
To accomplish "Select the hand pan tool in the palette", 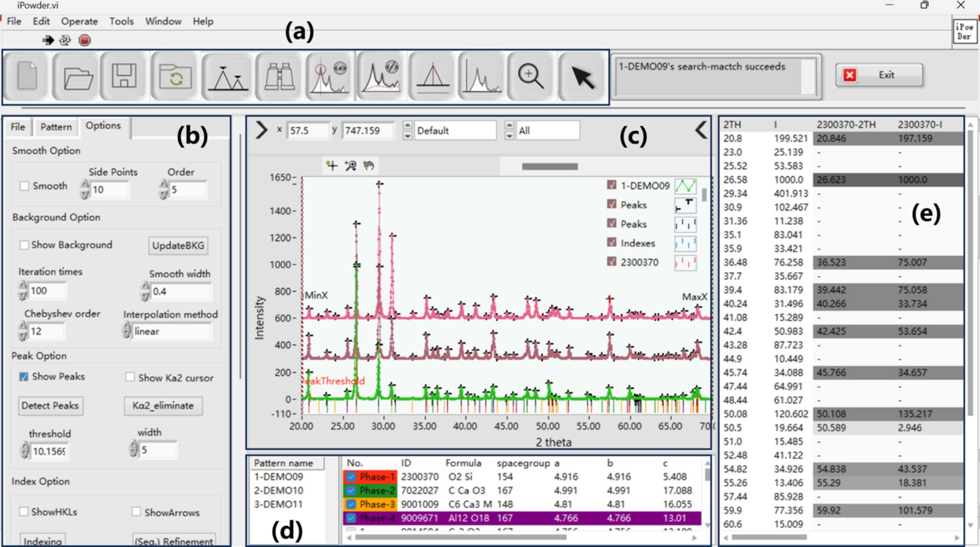I will [x=368, y=166].
